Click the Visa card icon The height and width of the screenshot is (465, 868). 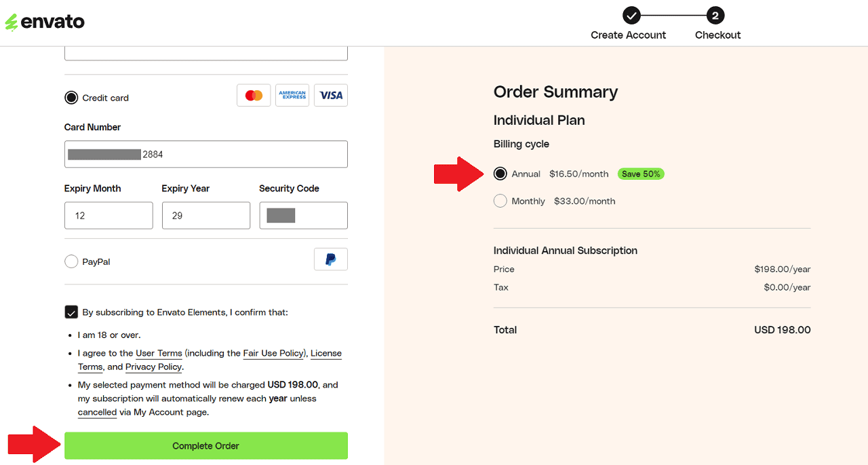331,96
